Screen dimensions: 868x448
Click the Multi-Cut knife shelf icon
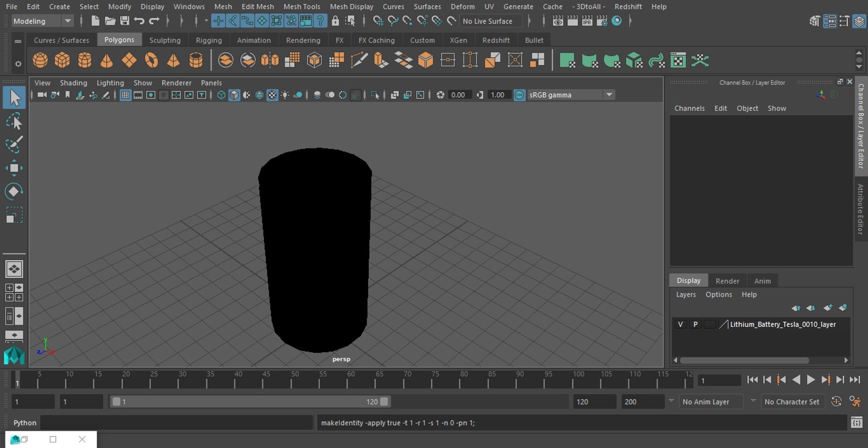click(359, 60)
